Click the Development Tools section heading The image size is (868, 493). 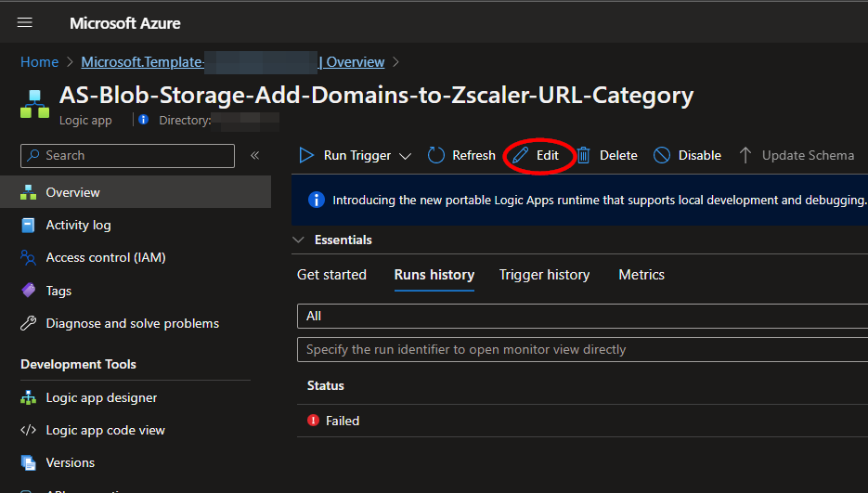click(x=78, y=365)
